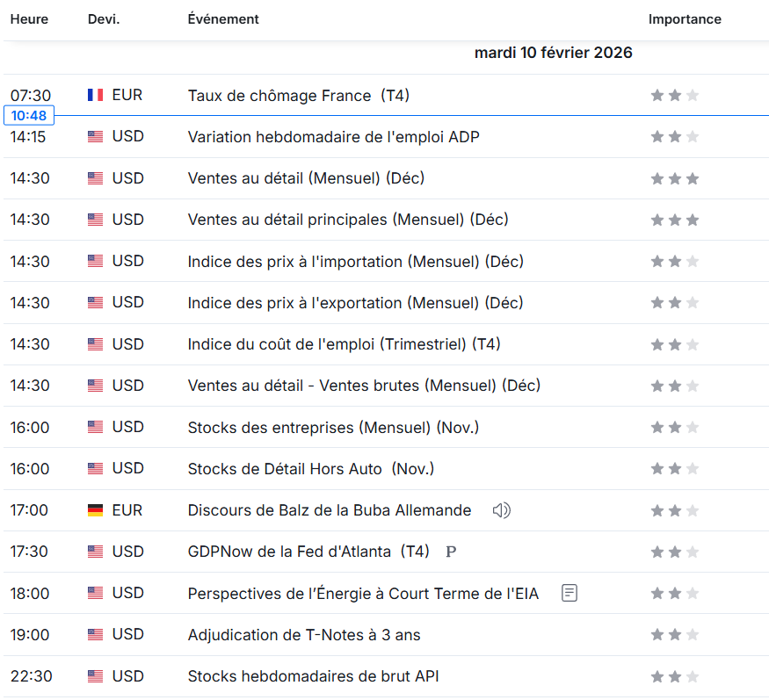Open Stocks des entreprises (Mensuel) (Nov.)

pos(333,428)
